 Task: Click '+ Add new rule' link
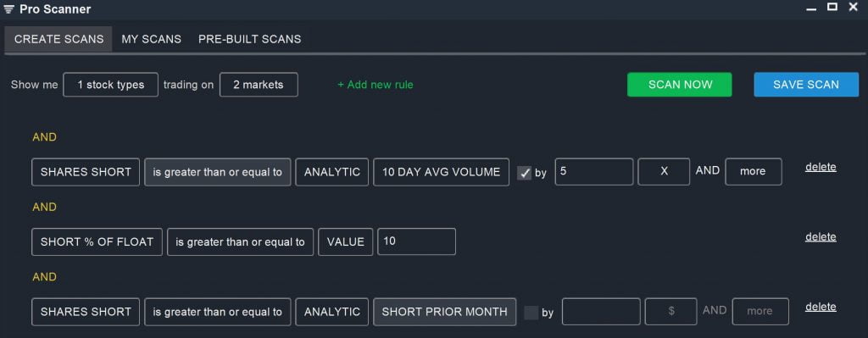pyautogui.click(x=376, y=85)
